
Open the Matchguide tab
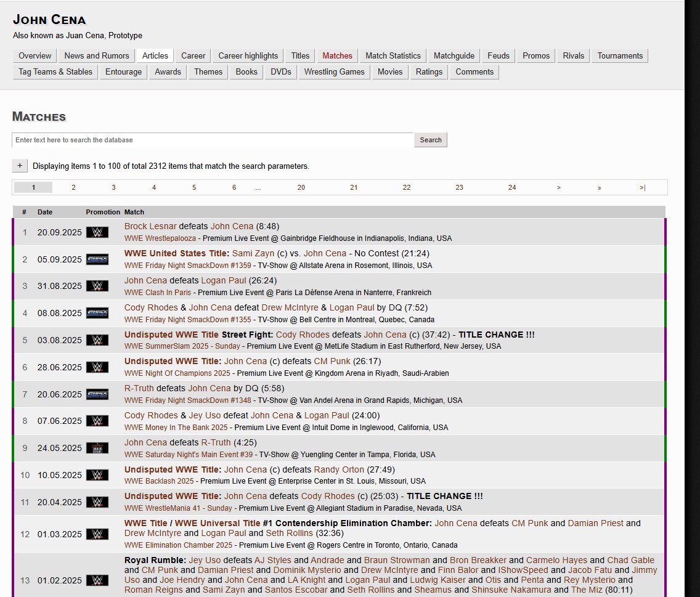pyautogui.click(x=454, y=56)
